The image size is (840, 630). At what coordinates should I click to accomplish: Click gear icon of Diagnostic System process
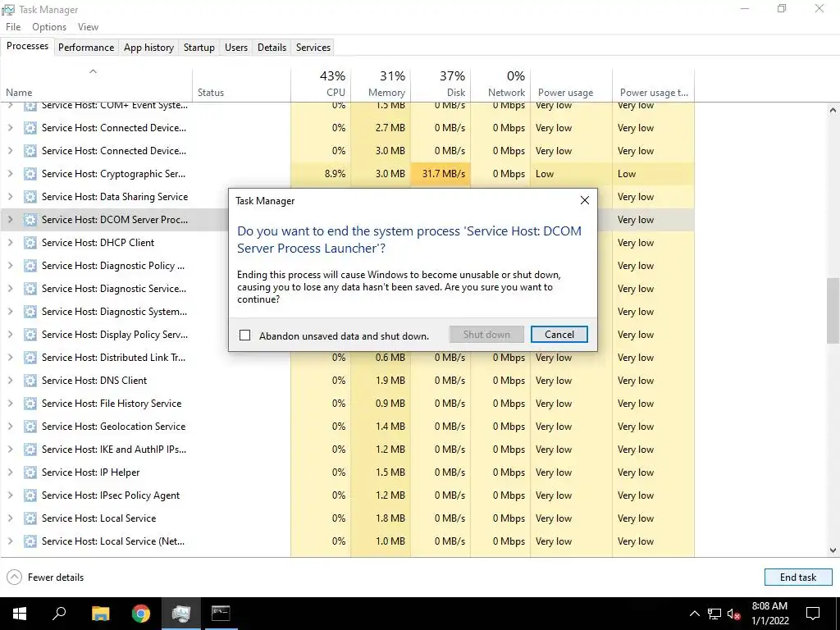(30, 311)
